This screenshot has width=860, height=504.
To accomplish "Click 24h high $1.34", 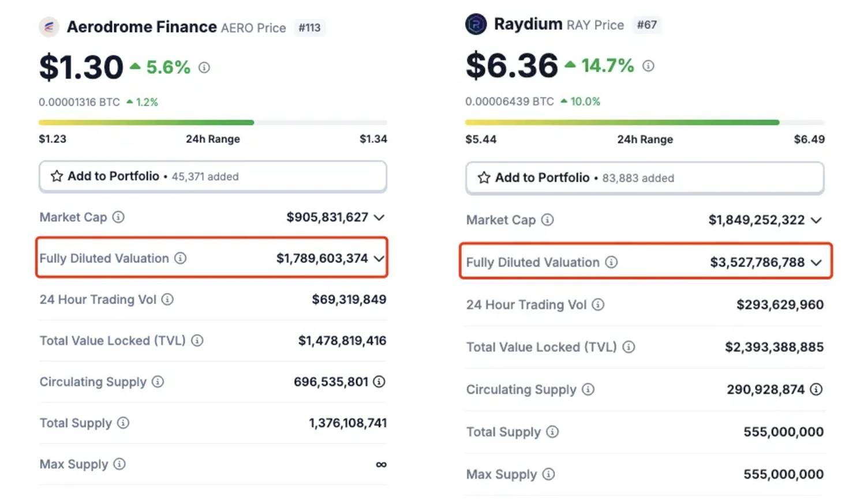I will [x=373, y=139].
